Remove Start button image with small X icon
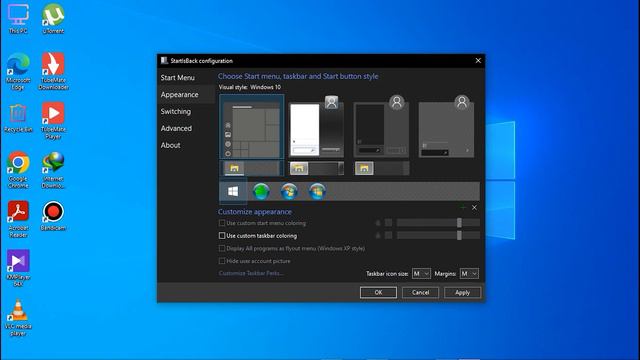This screenshot has width=640, height=360. click(474, 207)
